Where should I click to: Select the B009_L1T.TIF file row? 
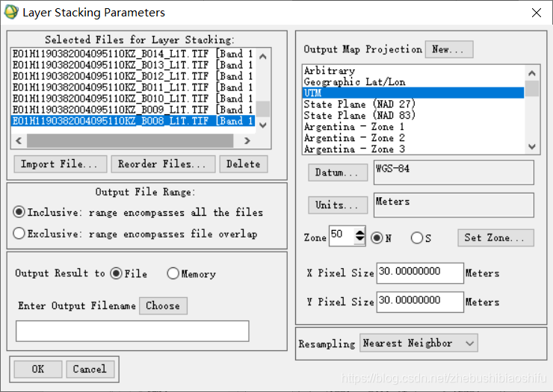point(133,110)
